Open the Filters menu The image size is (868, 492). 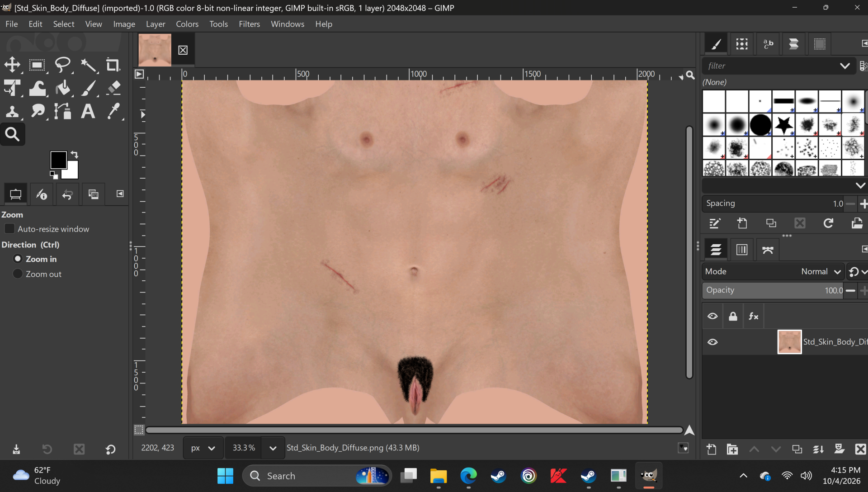tap(249, 24)
